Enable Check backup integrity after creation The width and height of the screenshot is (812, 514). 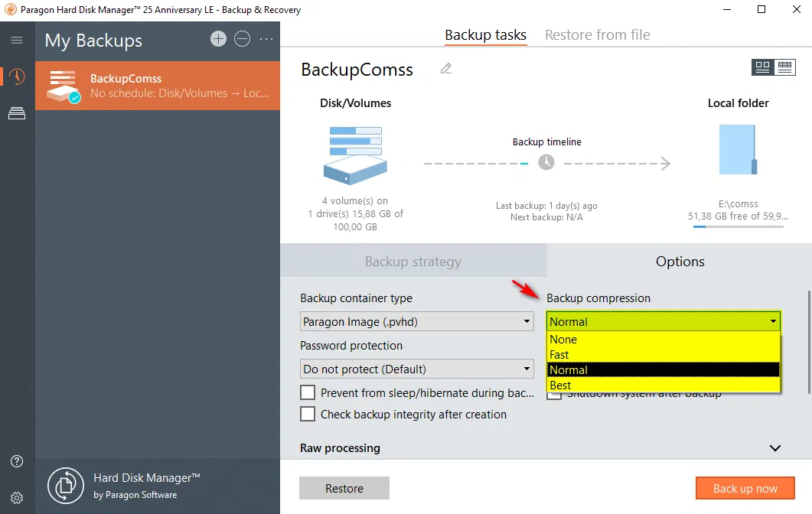308,415
